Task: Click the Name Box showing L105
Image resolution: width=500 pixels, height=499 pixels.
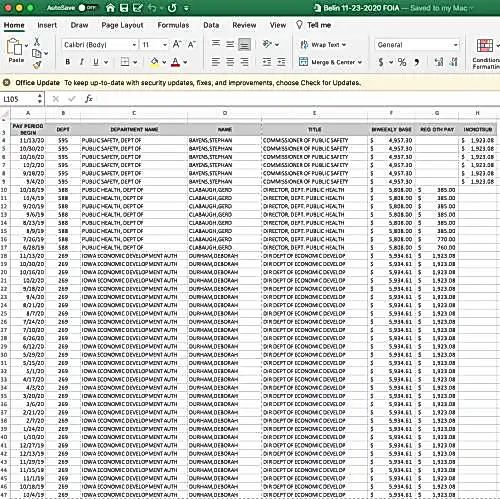Action: [x=18, y=99]
